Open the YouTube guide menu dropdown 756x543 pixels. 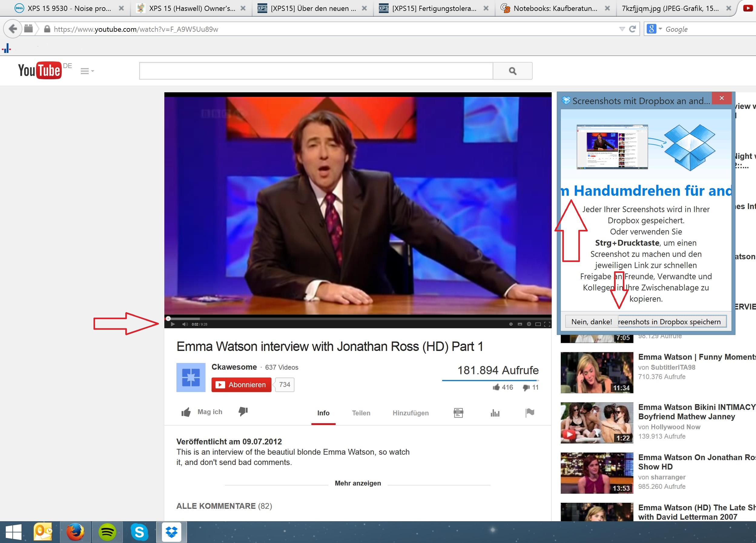pos(87,71)
